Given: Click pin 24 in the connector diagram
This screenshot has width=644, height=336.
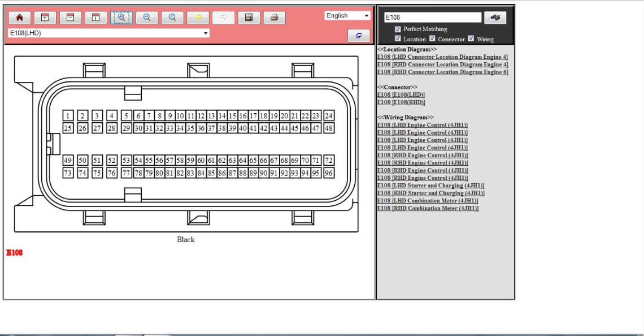Looking at the screenshot, I should (328, 116).
